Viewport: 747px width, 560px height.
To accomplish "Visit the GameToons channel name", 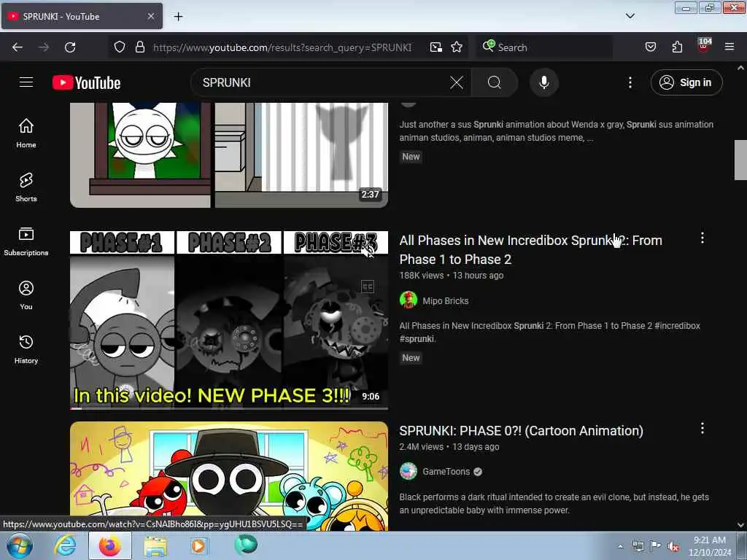I will (446, 472).
